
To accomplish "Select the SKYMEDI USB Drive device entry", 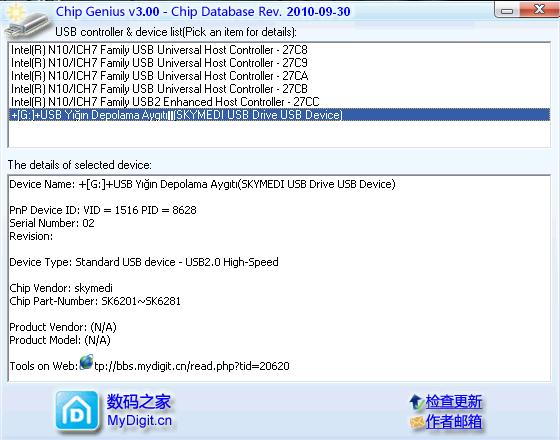I will point(279,115).
